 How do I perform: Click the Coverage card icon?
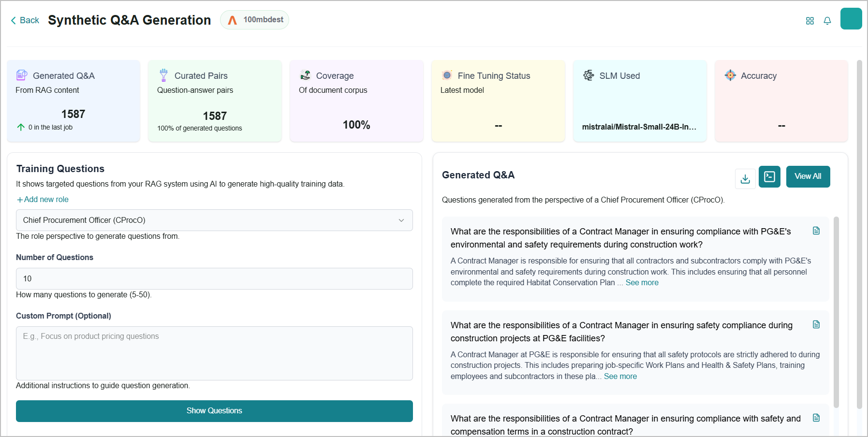(x=305, y=75)
